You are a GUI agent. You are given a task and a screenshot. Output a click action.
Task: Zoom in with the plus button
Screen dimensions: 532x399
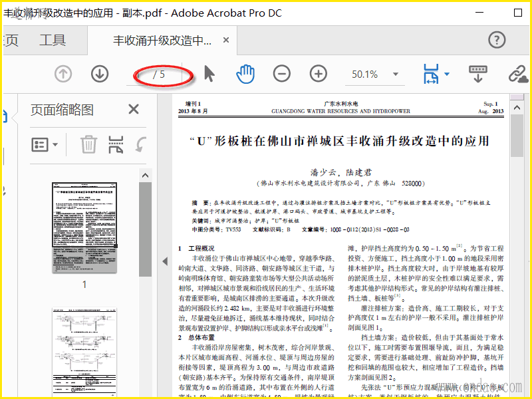319,74
